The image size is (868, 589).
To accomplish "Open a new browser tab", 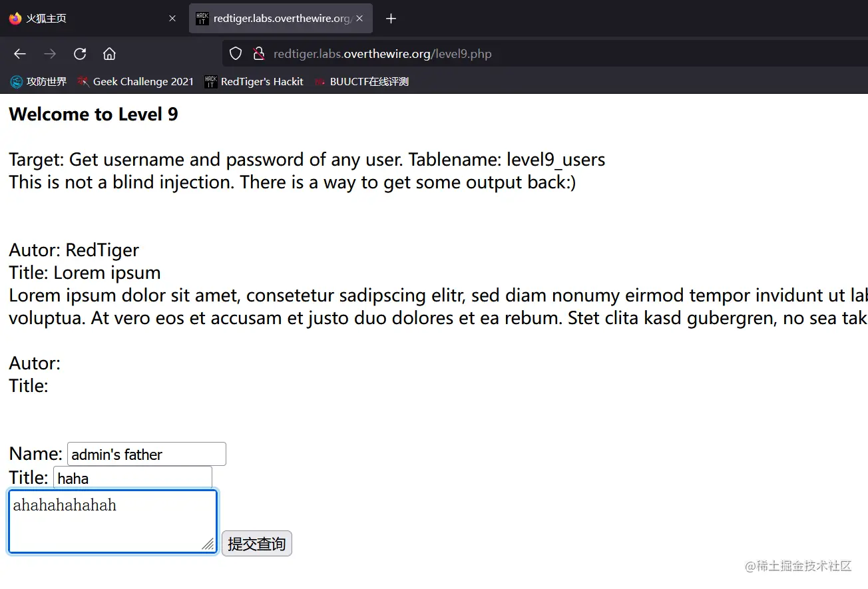I will [391, 19].
